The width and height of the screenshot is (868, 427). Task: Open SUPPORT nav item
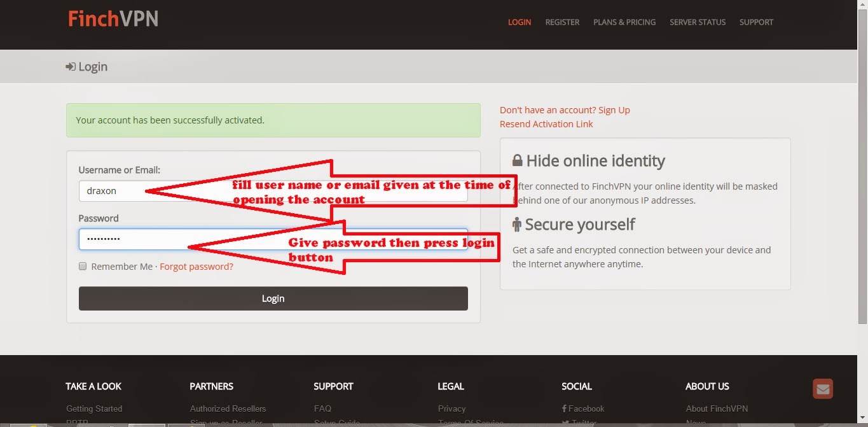click(x=756, y=22)
